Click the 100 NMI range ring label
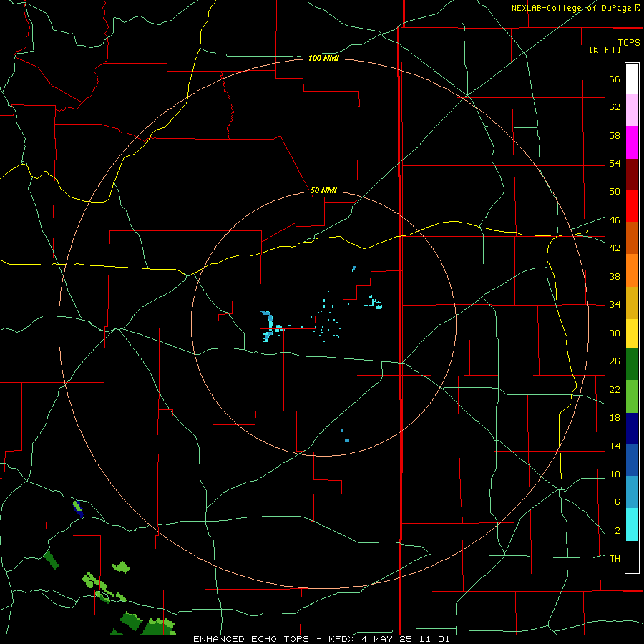The image size is (644, 644). pyautogui.click(x=323, y=58)
